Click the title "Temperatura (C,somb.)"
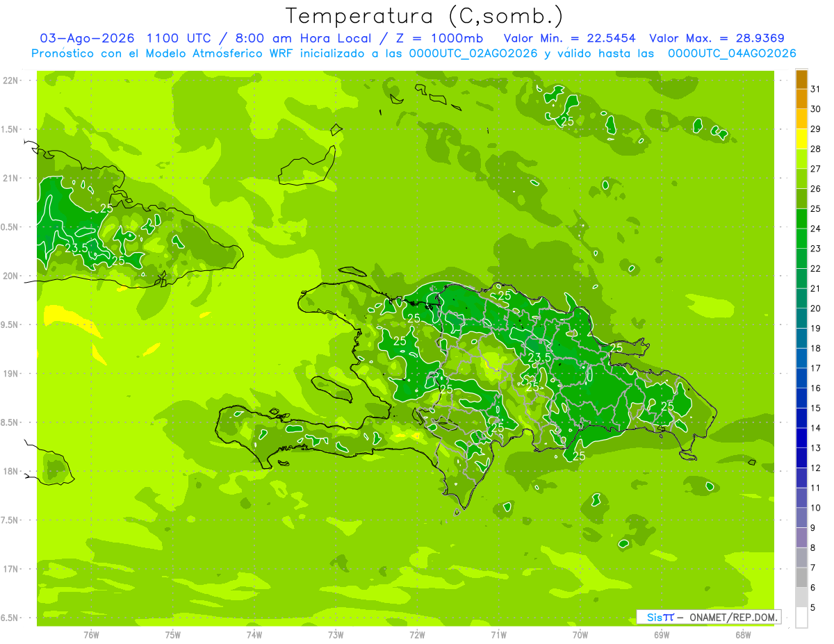The width and height of the screenshot is (834, 644). tap(424, 16)
